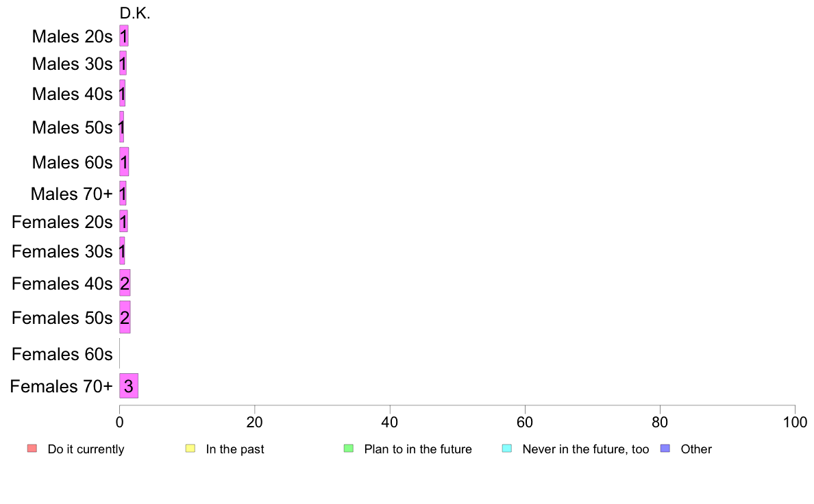This screenshot has width=814, height=504.
Task: Click the 'Do it currently' legend text
Action: point(86,449)
